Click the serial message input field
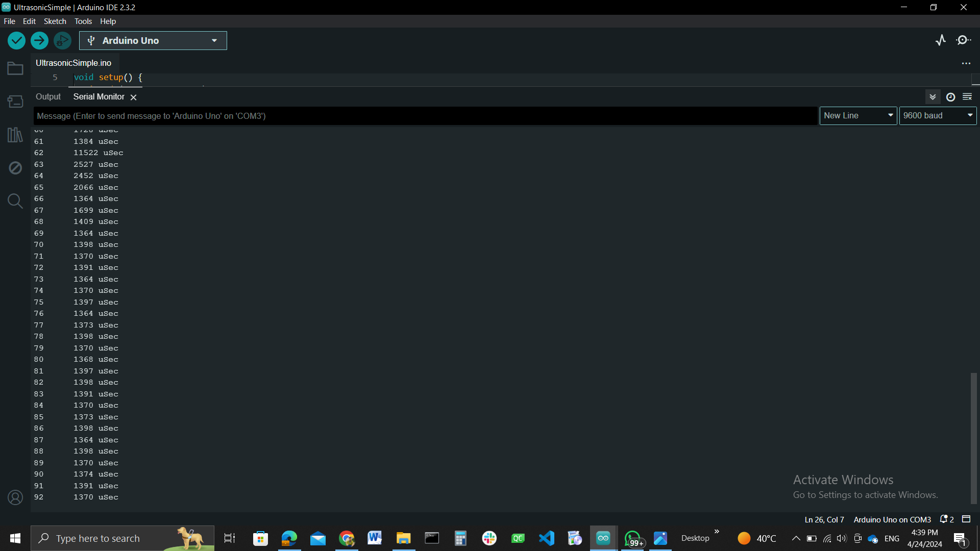This screenshot has width=980, height=551. click(425, 116)
